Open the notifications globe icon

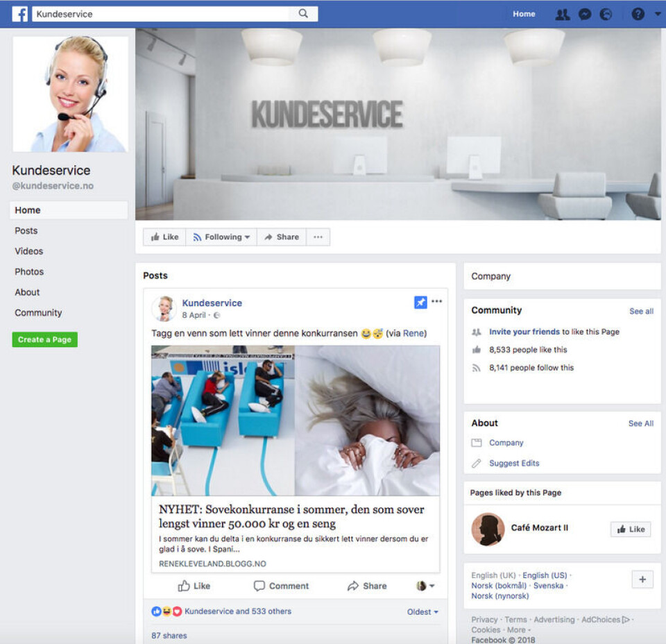606,14
